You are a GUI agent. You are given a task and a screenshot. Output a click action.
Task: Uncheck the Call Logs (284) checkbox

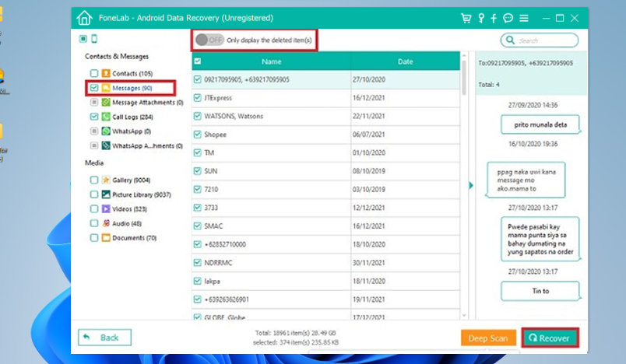(x=93, y=117)
